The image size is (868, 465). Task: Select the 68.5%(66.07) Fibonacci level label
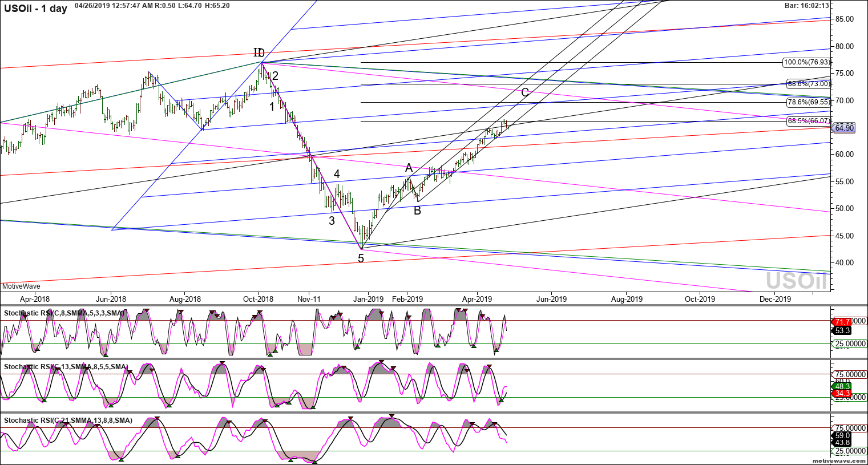pos(809,121)
